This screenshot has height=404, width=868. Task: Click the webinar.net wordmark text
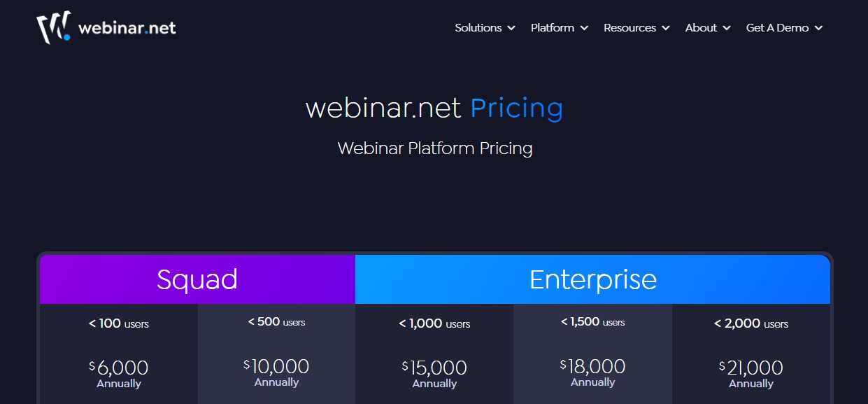[127, 28]
